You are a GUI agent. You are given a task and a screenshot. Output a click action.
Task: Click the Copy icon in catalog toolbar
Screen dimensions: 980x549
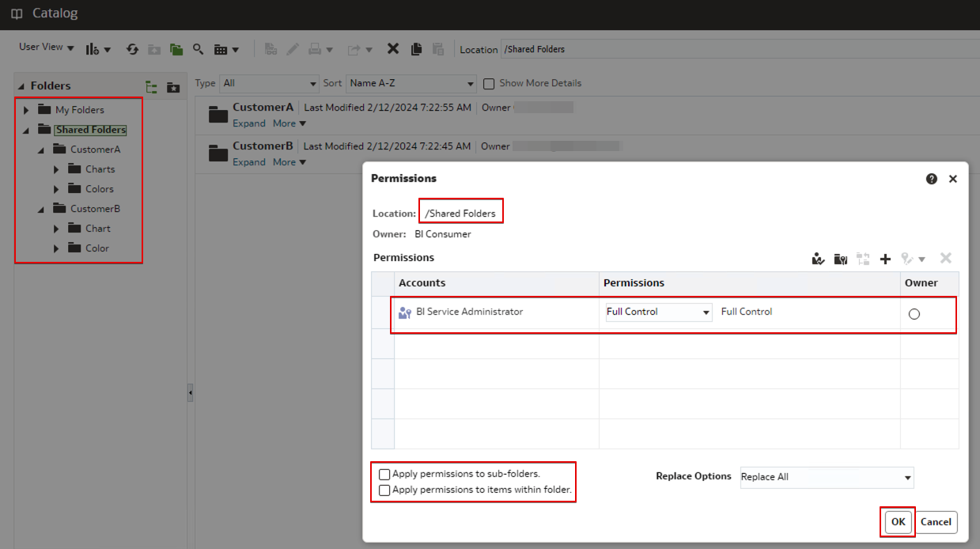click(416, 49)
